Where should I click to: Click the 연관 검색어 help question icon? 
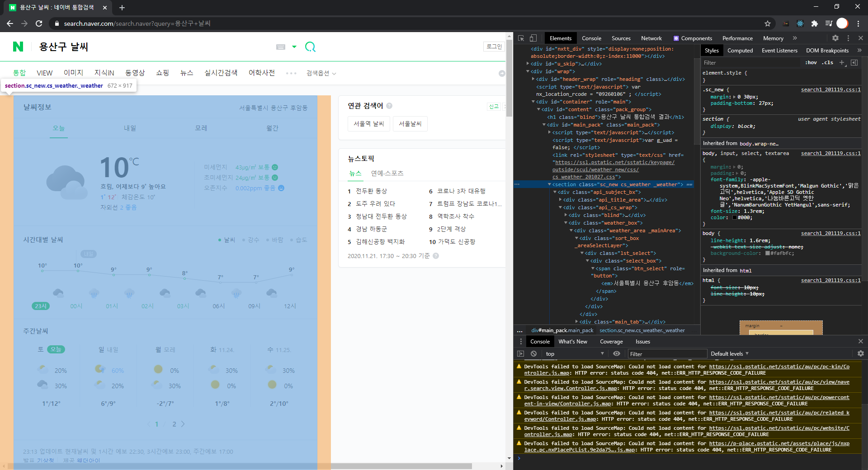pos(389,106)
